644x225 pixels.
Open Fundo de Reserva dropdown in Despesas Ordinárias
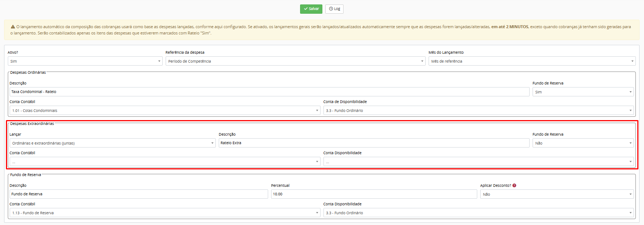pos(583,92)
